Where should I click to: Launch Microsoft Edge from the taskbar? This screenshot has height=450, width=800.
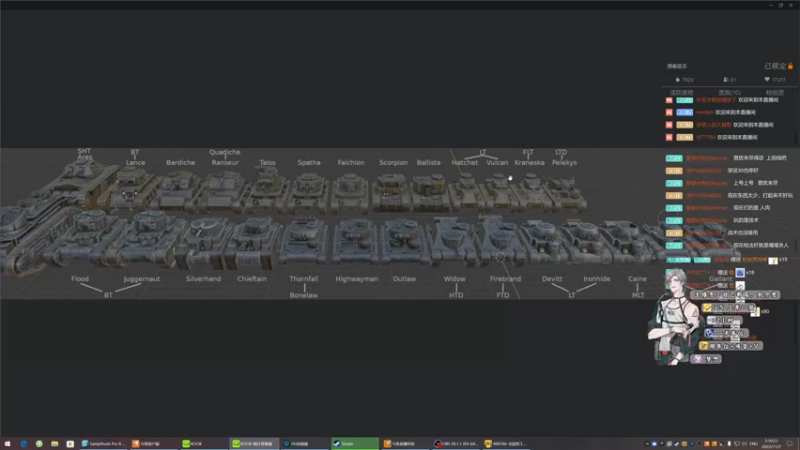coord(23,444)
